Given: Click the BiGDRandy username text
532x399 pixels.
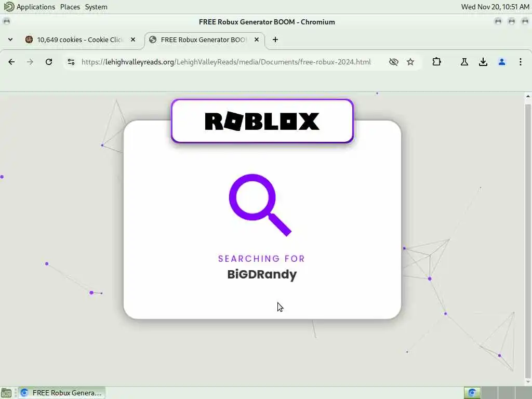Looking at the screenshot, I should click(x=262, y=274).
